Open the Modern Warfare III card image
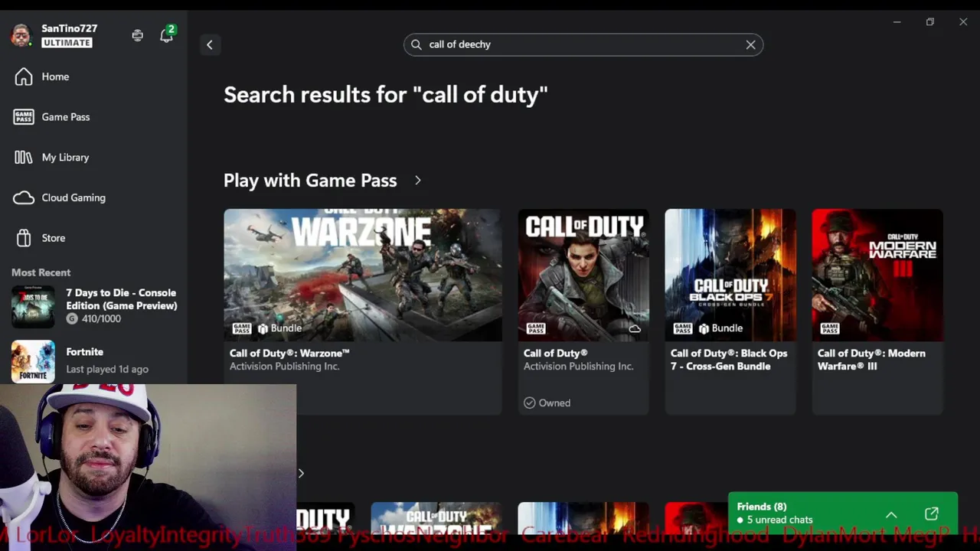 (877, 275)
